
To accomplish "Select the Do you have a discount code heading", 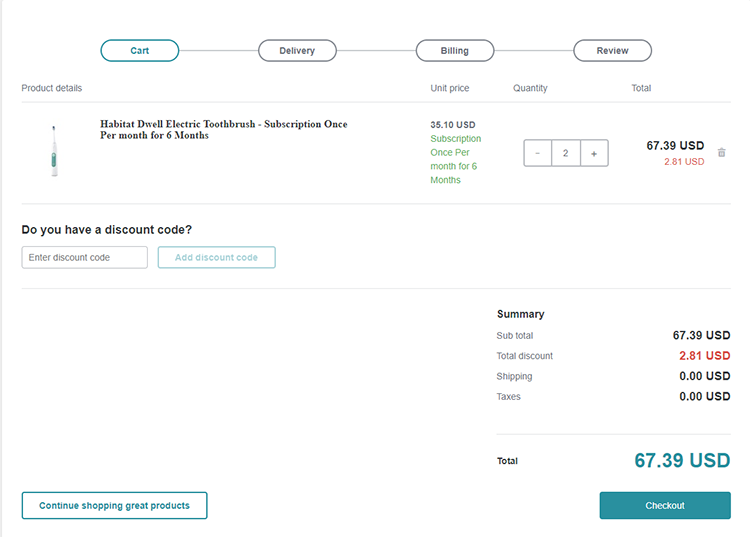I will pyautogui.click(x=107, y=230).
